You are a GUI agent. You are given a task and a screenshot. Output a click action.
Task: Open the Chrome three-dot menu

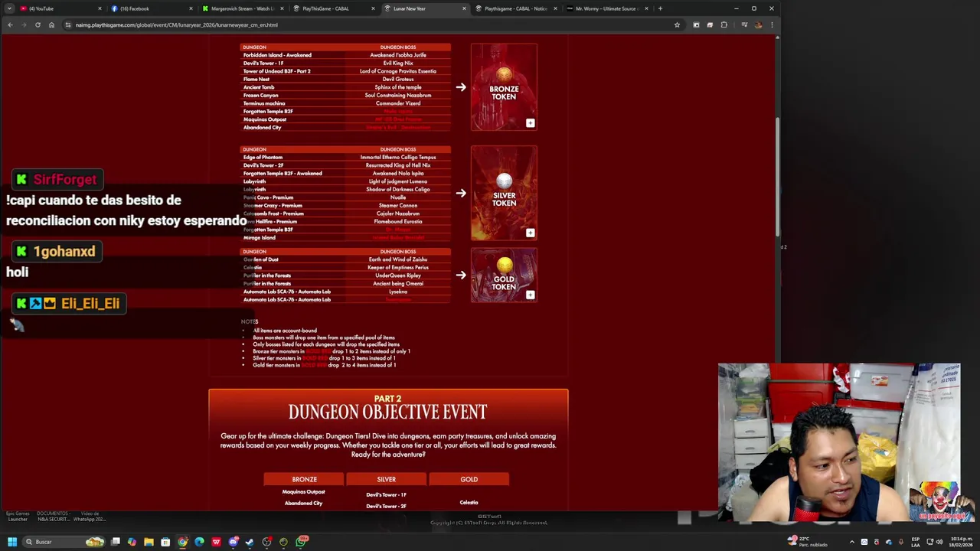[x=772, y=24]
